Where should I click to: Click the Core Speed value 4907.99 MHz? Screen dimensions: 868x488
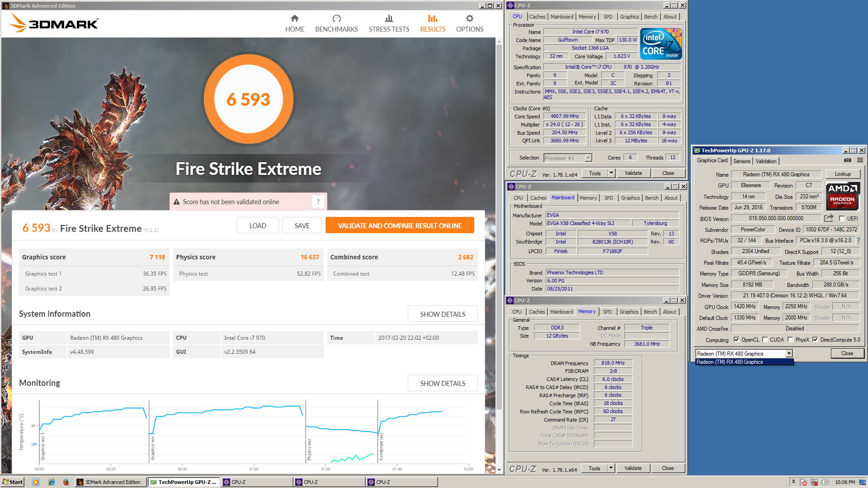pyautogui.click(x=564, y=116)
